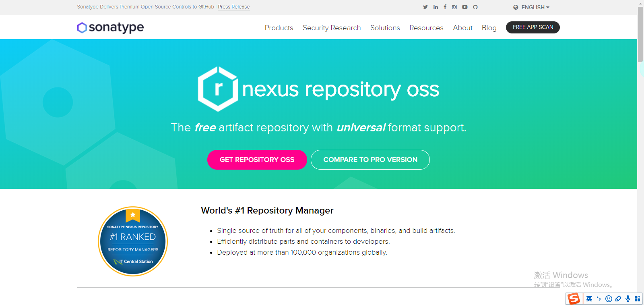Open the About menu
This screenshot has width=644, height=305.
[x=463, y=28]
